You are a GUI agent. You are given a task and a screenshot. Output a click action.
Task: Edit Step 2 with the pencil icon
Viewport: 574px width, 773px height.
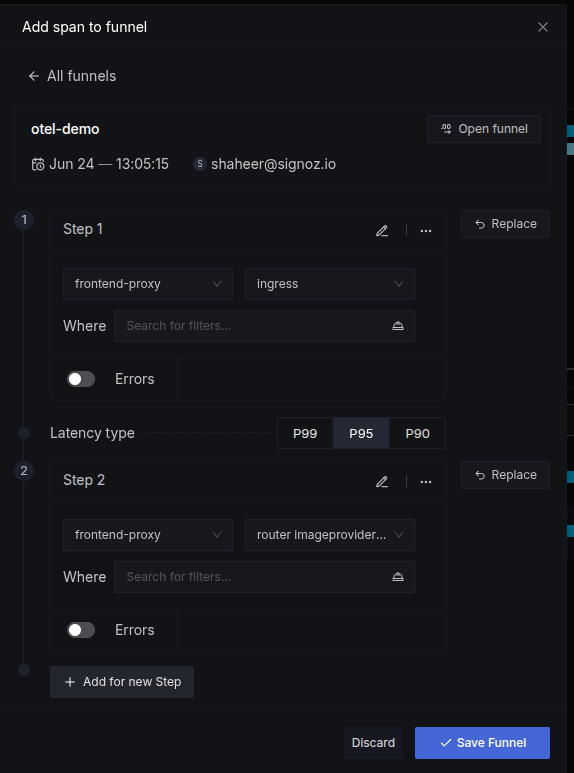(382, 481)
